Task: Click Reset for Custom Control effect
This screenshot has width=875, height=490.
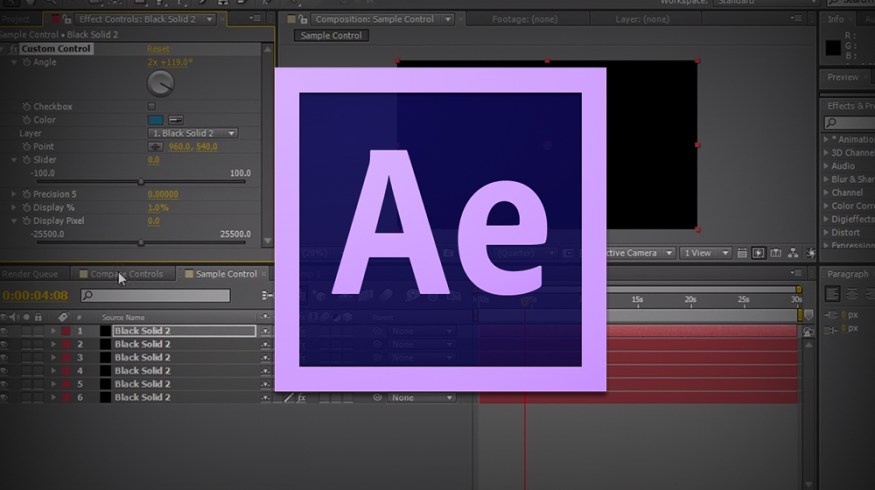Action: [159, 49]
